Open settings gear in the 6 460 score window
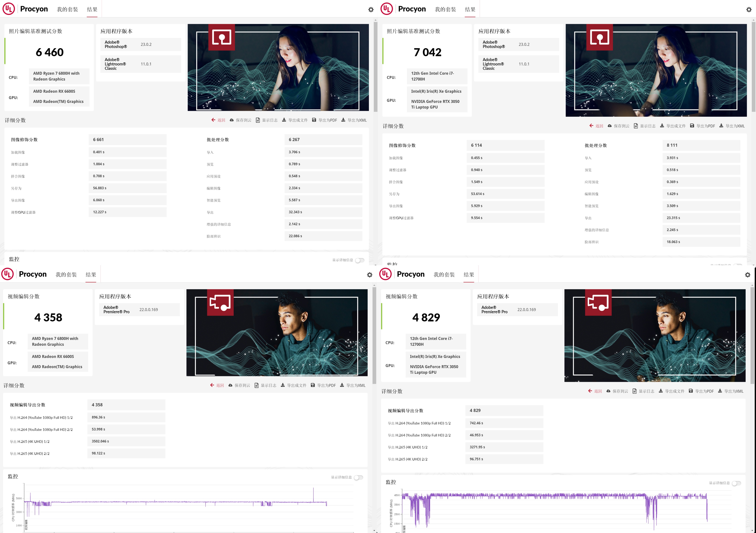 click(371, 10)
